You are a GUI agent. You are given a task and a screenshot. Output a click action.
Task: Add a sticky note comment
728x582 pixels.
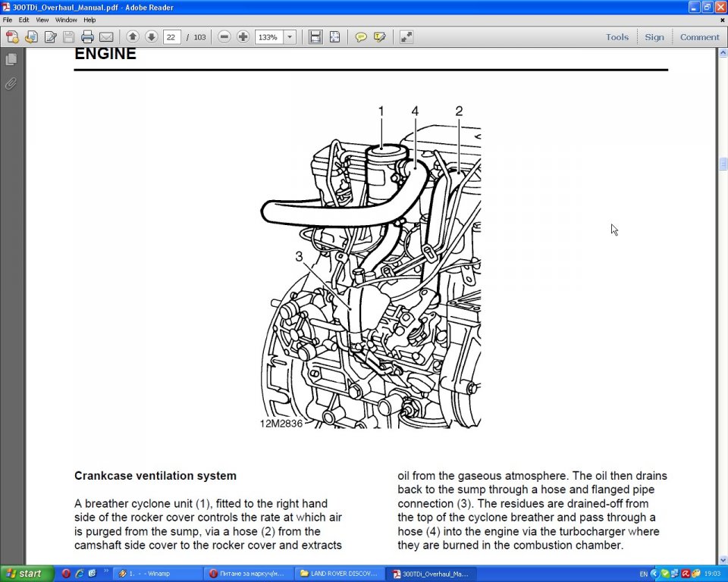(361, 37)
